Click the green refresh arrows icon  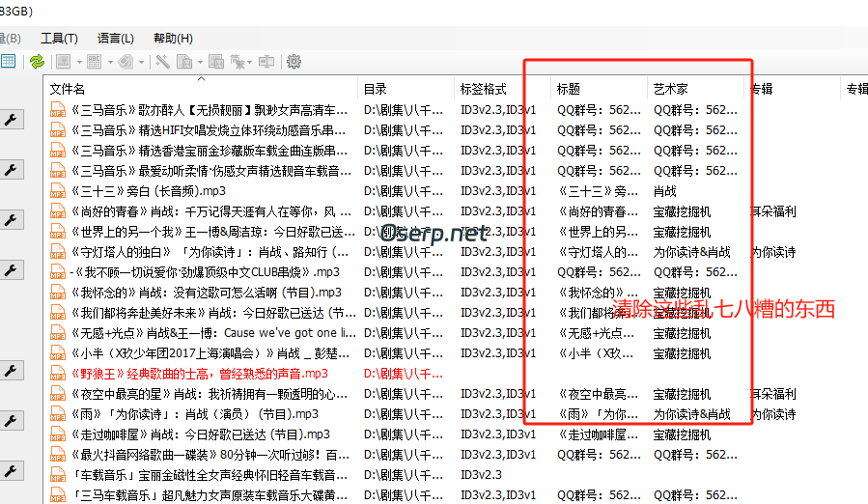pos(37,62)
